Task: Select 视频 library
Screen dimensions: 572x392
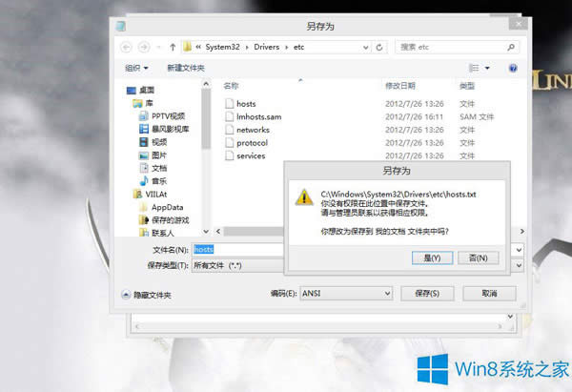Action: point(153,142)
